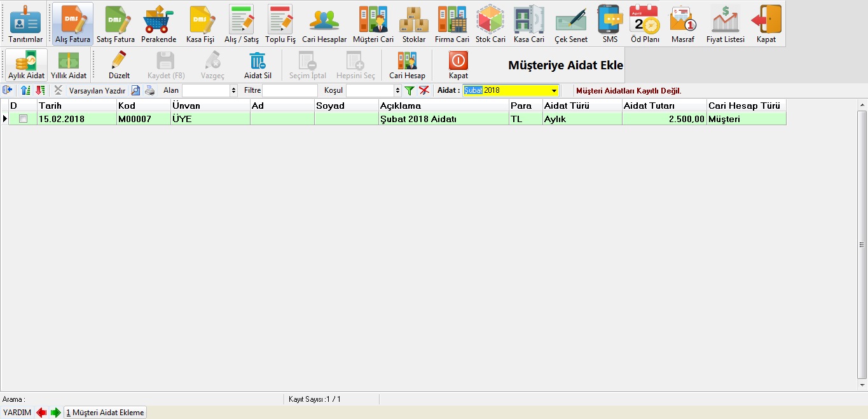Click the printer icon in filter bar
This screenshot has width=868, height=419.
149,91
